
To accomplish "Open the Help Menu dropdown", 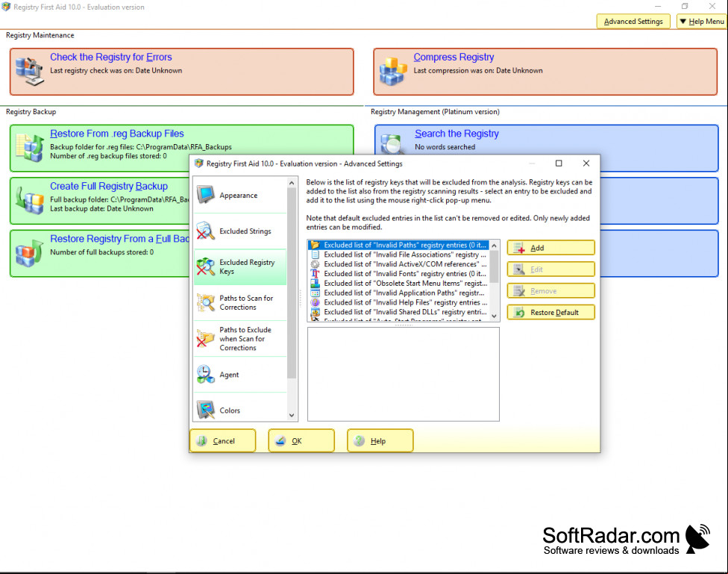I will 702,22.
